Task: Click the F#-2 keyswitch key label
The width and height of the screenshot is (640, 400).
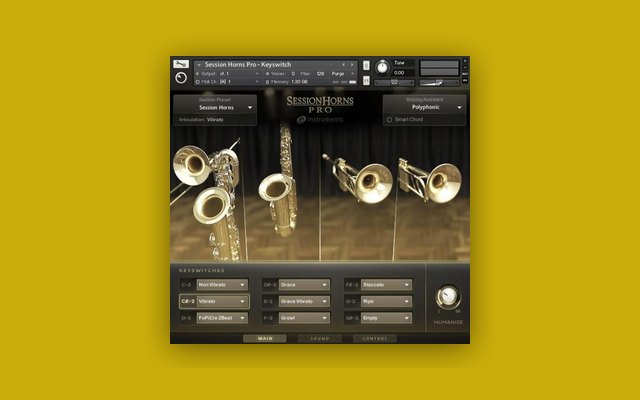Action: (x=352, y=284)
